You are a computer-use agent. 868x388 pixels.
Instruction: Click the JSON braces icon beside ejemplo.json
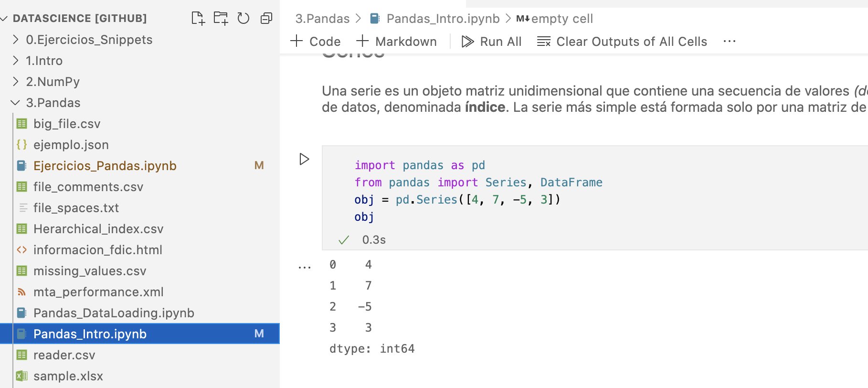coord(22,145)
